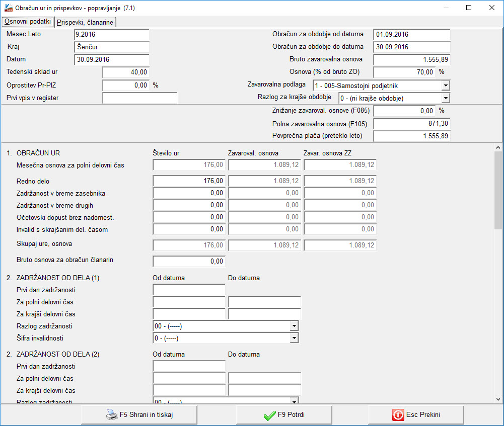Edit the Tedenski sklad ur field

(x=126, y=72)
